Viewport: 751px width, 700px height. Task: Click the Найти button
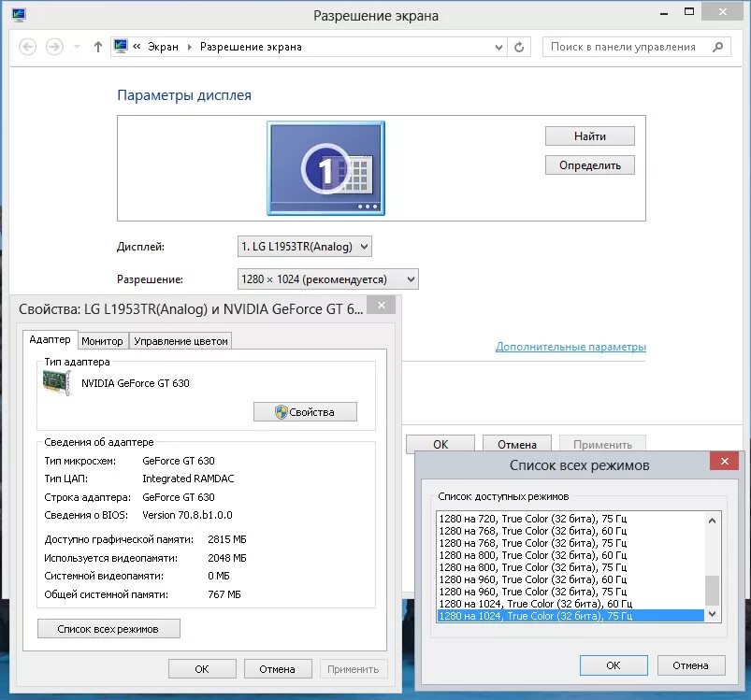(590, 136)
